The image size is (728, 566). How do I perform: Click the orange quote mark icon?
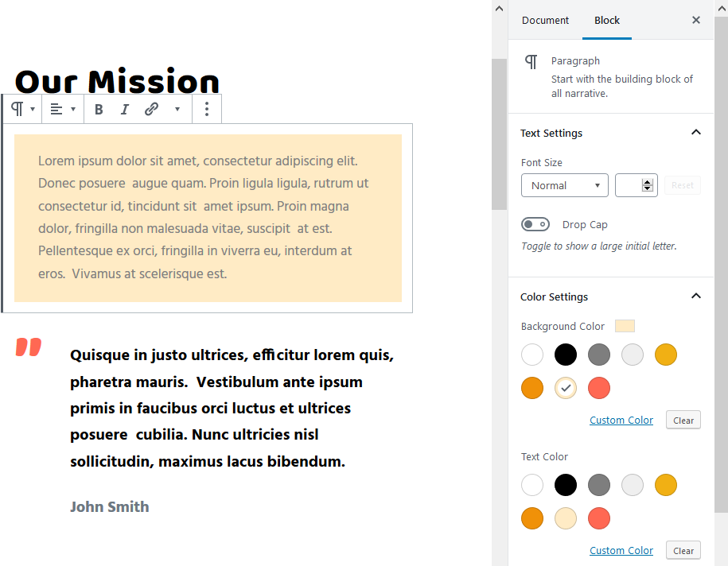point(29,347)
